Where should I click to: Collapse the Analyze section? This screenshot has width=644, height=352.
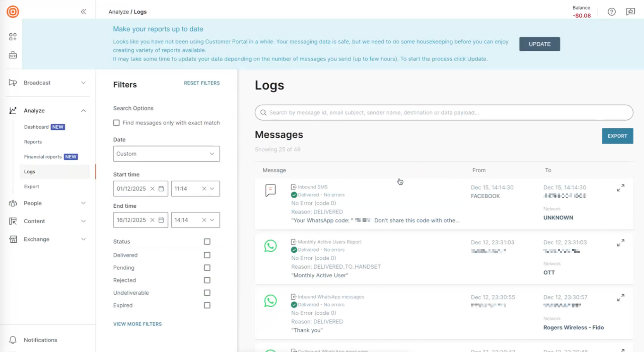click(83, 110)
